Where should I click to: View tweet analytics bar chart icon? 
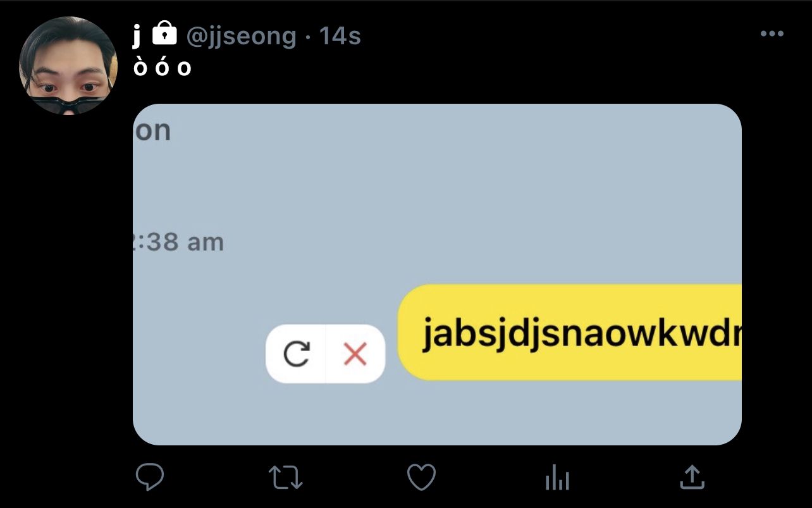point(557,478)
